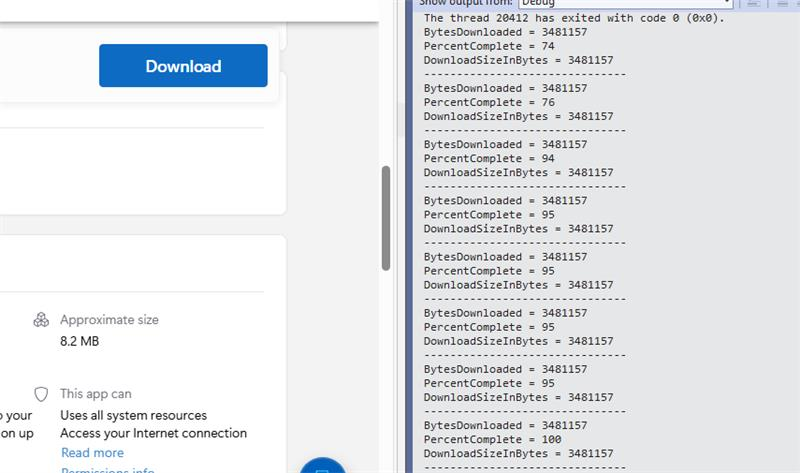The height and width of the screenshot is (473, 800).
Task: Click the 'PercentComplete = 74' output line
Action: coord(489,46)
